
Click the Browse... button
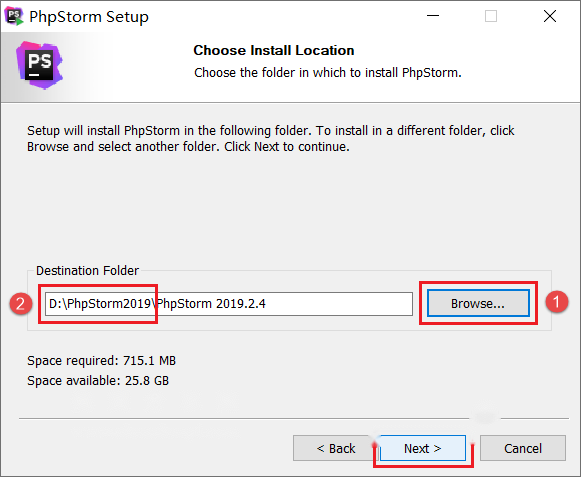click(x=478, y=303)
